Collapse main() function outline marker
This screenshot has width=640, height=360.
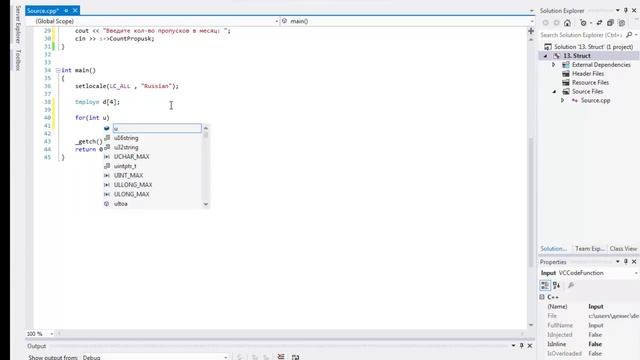point(58,70)
